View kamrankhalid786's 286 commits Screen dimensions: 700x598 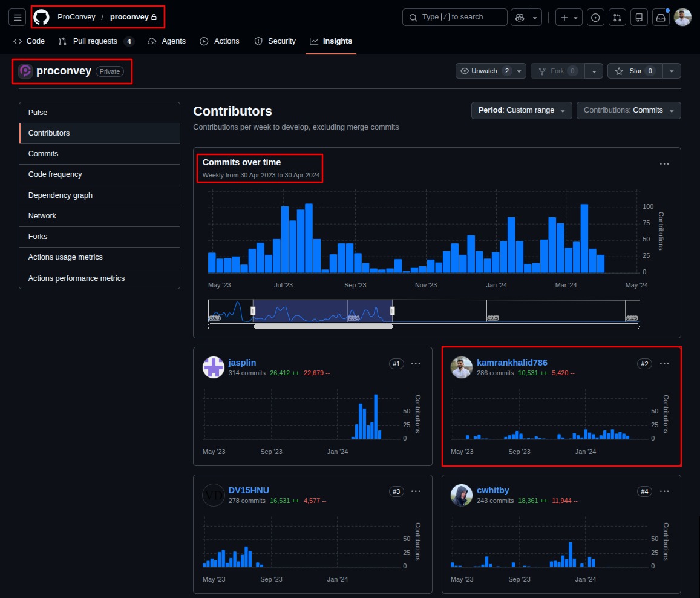pyautogui.click(x=495, y=373)
